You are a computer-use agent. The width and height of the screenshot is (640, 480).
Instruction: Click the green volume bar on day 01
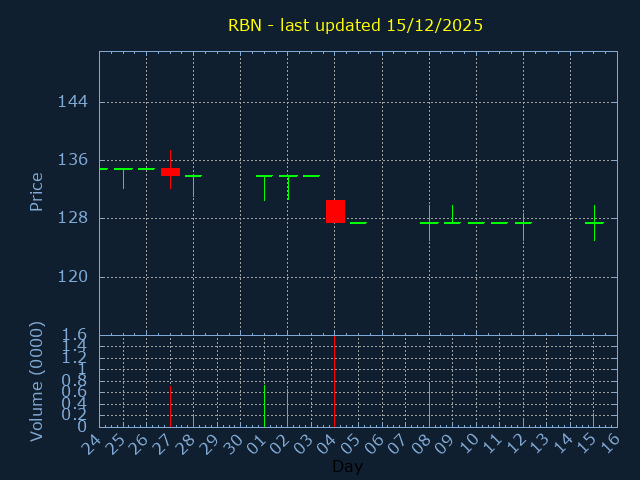pyautogui.click(x=264, y=406)
